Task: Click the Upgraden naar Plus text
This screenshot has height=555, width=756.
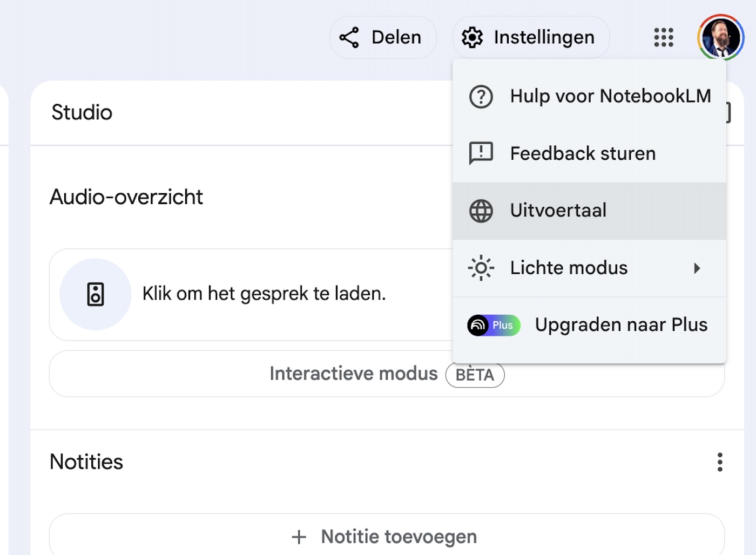Action: [621, 325]
